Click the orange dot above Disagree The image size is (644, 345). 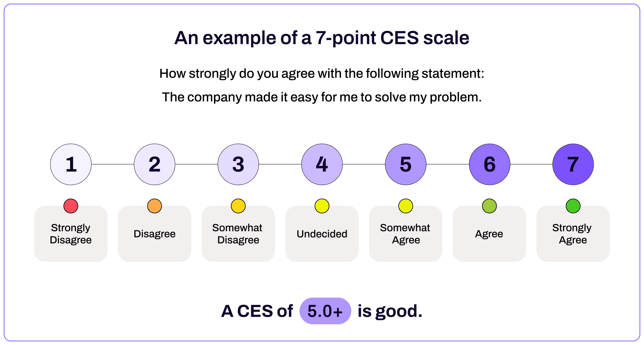pos(155,206)
